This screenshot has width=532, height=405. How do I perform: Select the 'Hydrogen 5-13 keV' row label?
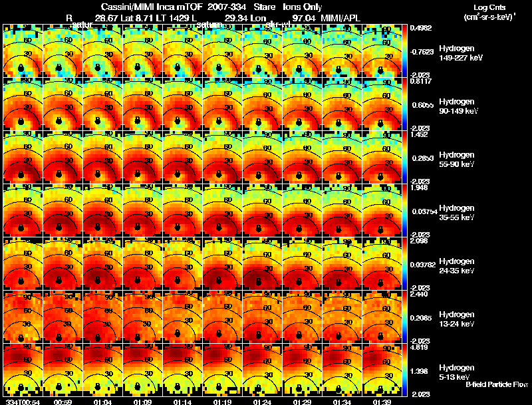[457, 372]
